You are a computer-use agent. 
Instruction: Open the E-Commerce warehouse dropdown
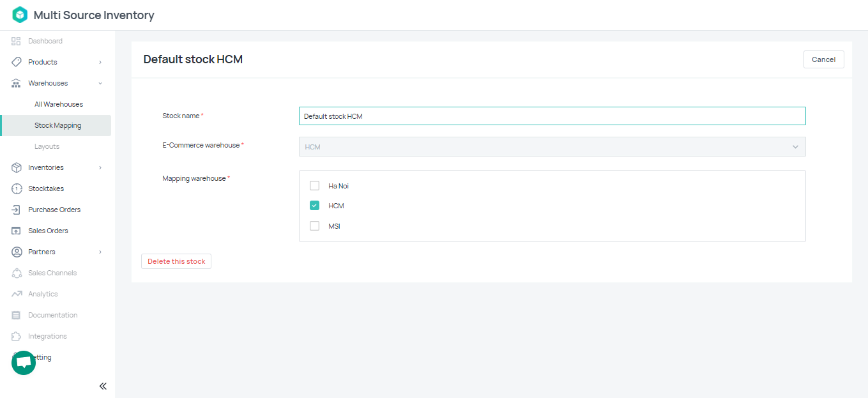552,147
